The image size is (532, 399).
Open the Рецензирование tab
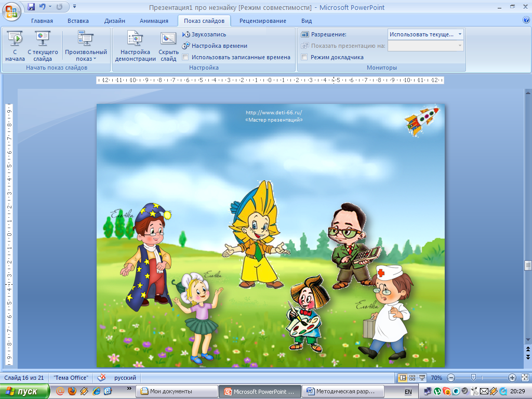262,21
